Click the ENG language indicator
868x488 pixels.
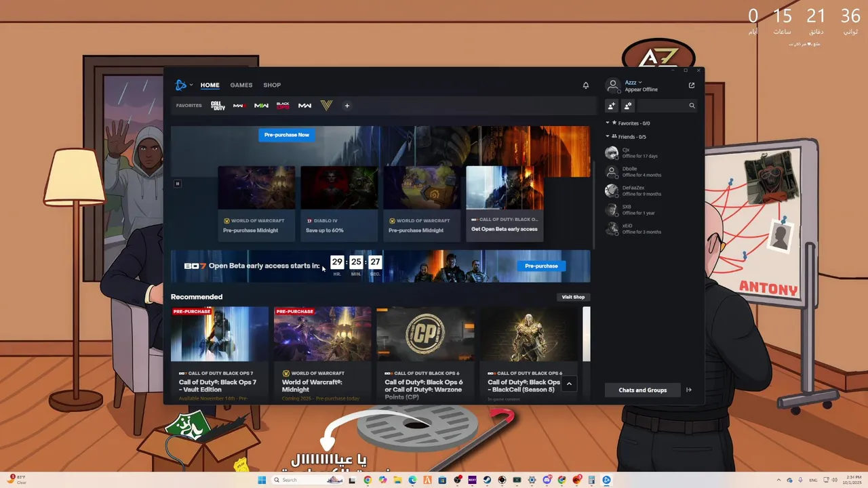click(x=813, y=480)
